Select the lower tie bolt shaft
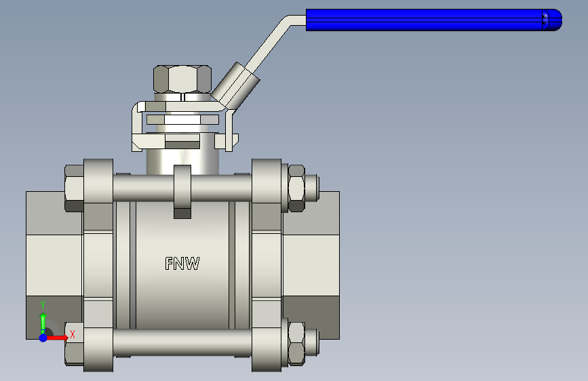Screen dimensions: 588x381 click(x=182, y=343)
